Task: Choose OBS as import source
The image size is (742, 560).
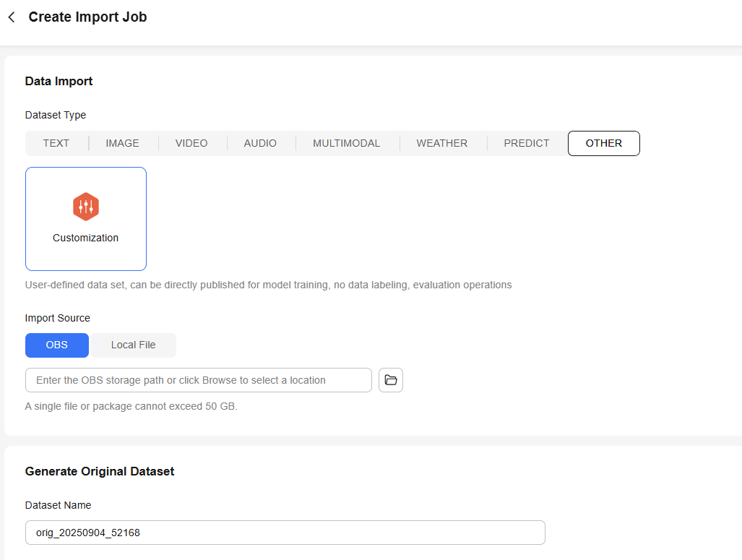Action: coord(57,345)
